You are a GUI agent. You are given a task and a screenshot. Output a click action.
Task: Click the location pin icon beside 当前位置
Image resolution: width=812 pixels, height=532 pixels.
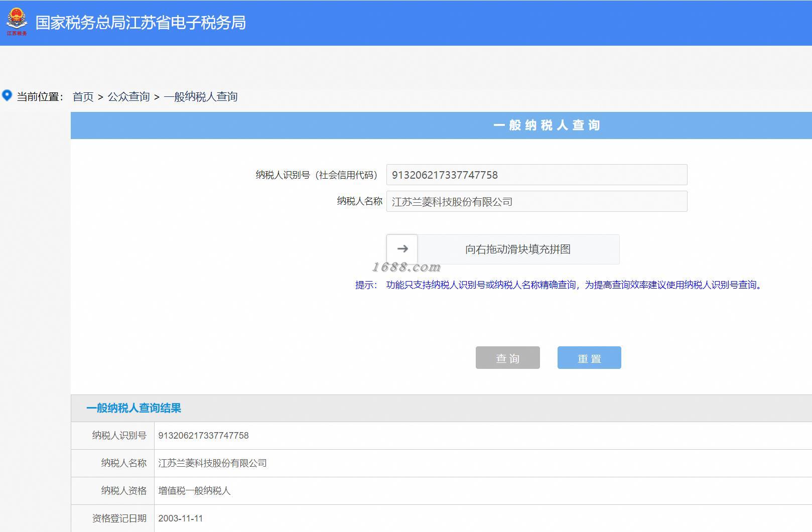(x=7, y=95)
